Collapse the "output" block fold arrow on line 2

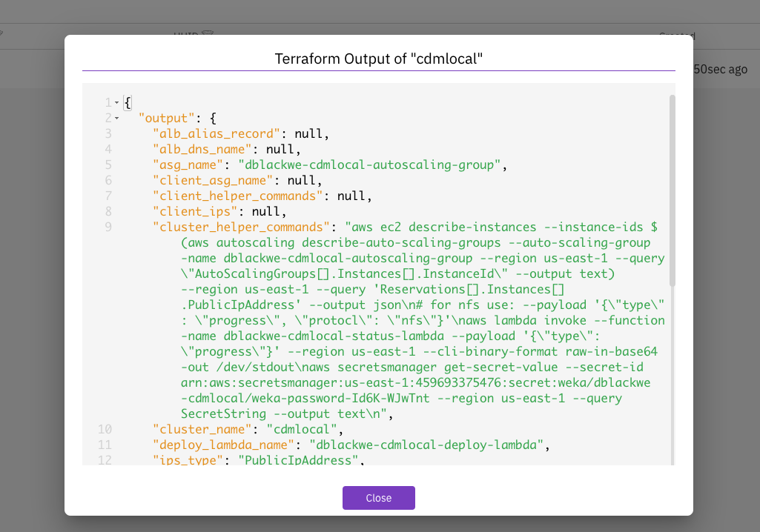click(117, 119)
